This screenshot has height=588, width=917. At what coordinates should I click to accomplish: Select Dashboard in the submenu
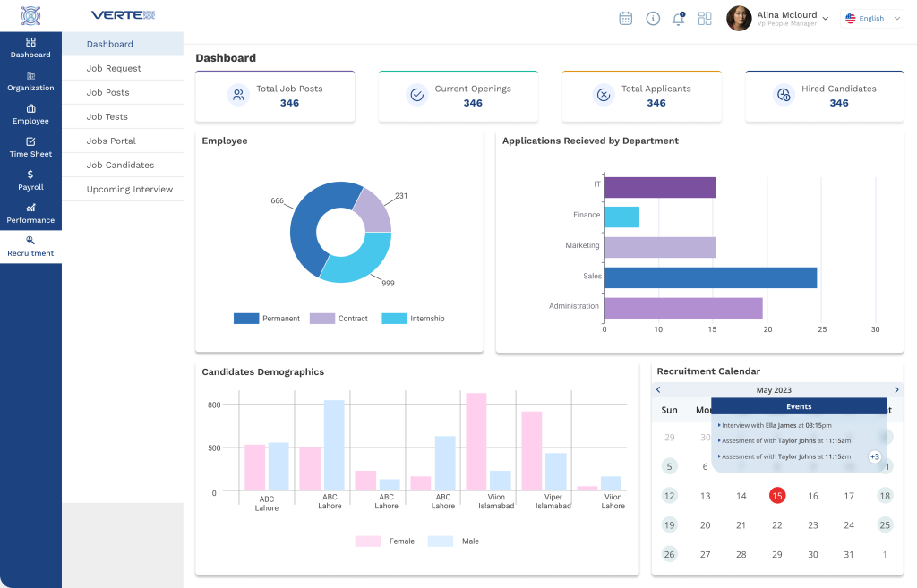pos(123,44)
